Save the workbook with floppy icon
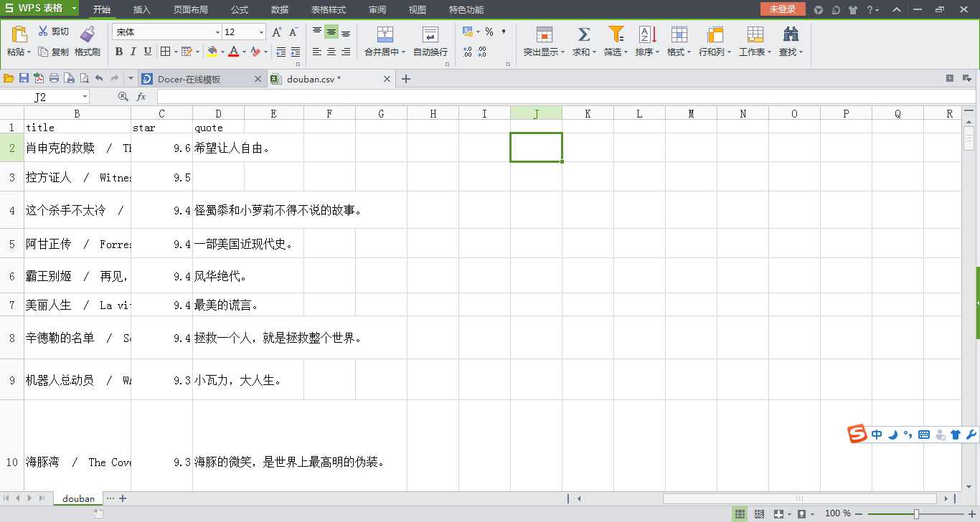Viewport: 980px width, 522px height. [x=24, y=78]
